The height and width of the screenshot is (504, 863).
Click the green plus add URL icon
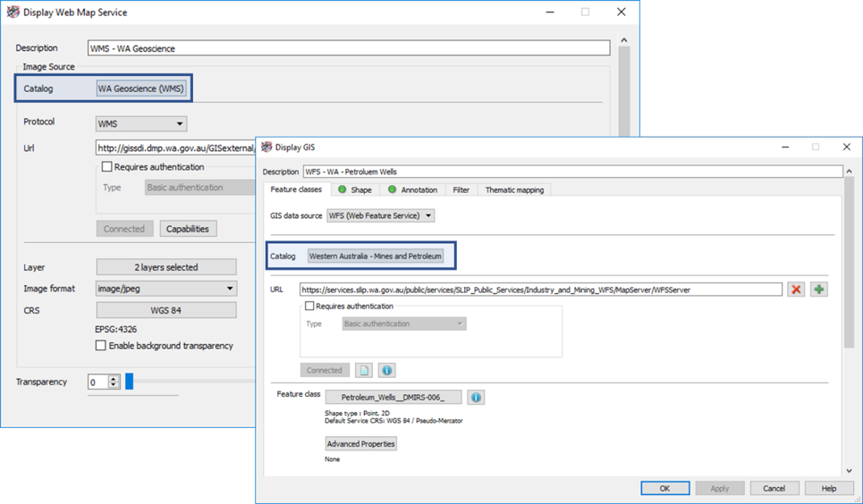pyautogui.click(x=818, y=290)
